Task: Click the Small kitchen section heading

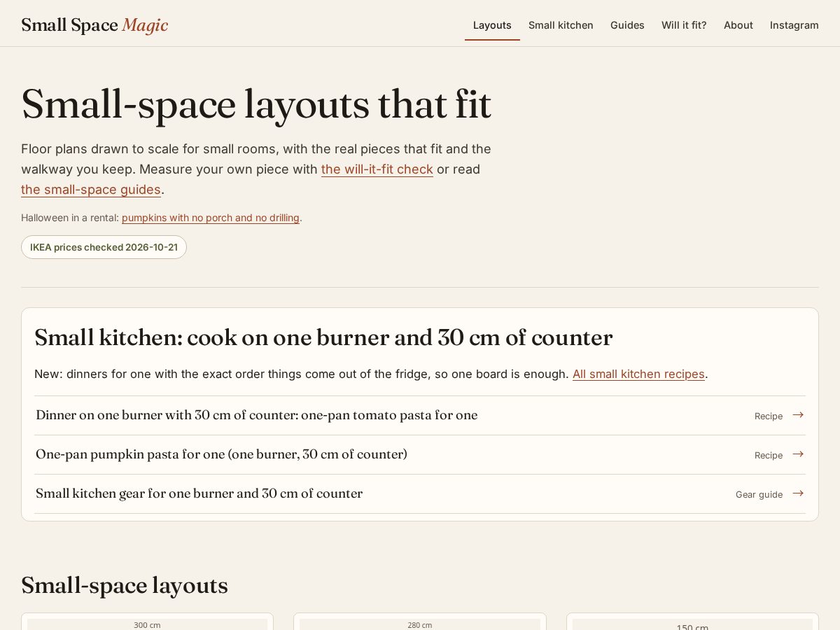Action: point(323,337)
